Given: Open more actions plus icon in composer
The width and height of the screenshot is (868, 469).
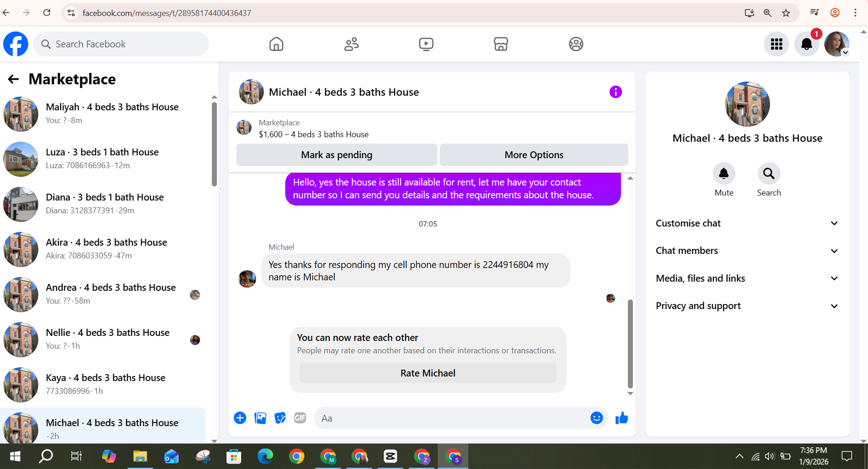Looking at the screenshot, I should (x=240, y=418).
